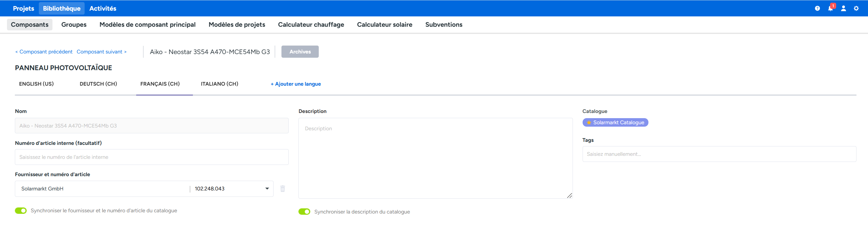This screenshot has width=868, height=229.
Task: Click into the Tags input field
Action: click(x=719, y=154)
